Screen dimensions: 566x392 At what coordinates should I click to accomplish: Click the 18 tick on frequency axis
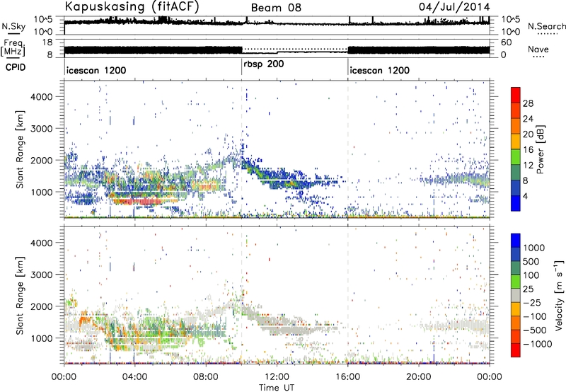point(47,42)
